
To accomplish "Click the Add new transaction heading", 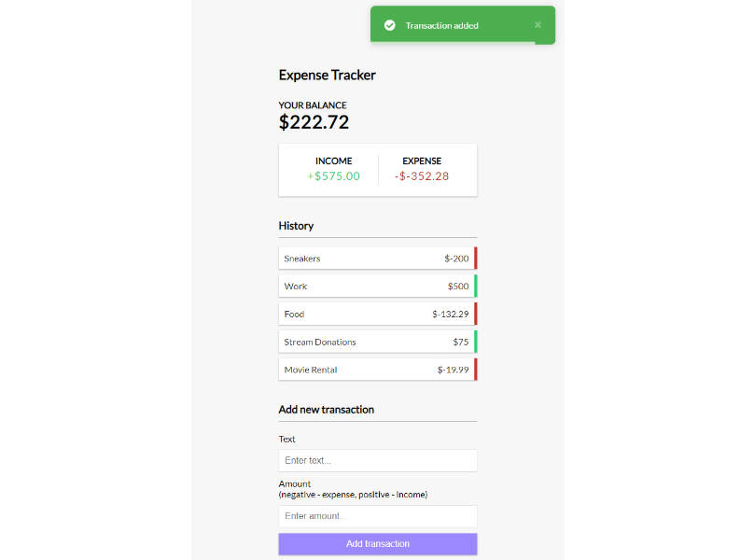I will tap(326, 410).
